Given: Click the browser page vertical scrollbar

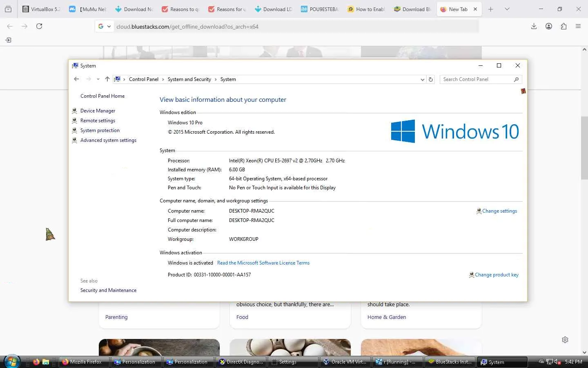Looking at the screenshot, I should pos(584,148).
